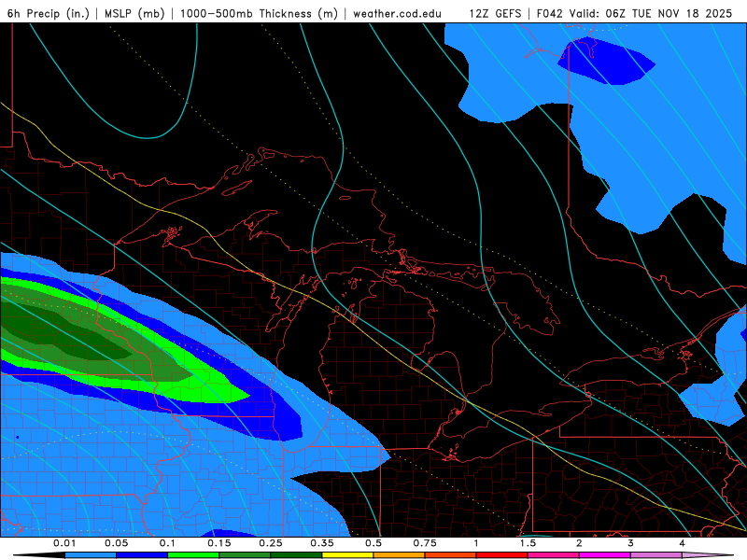Click the 'MSLP (mb)' title text
The width and height of the screenshot is (747, 560).
pyautogui.click(x=134, y=13)
